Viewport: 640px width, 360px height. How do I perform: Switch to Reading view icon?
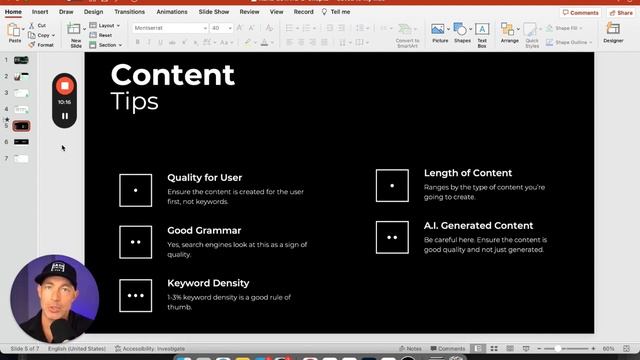[x=510, y=349]
